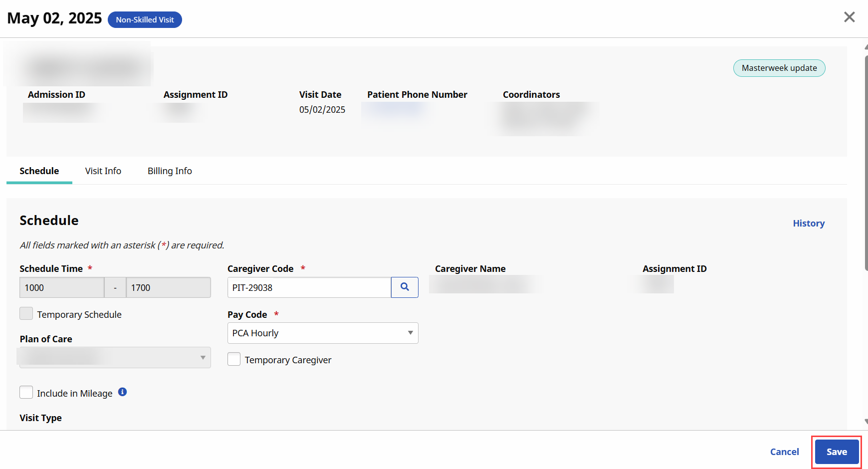Select the Schedule tab

point(39,171)
